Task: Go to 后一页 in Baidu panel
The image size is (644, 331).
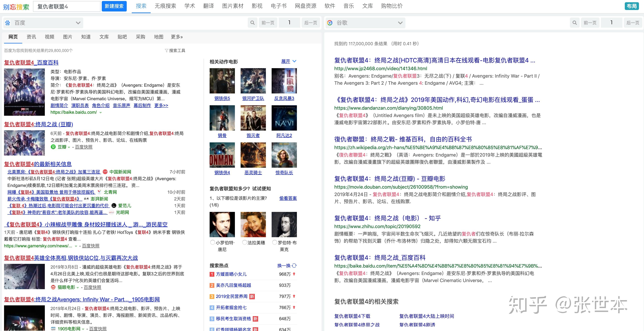Action: tap(311, 23)
